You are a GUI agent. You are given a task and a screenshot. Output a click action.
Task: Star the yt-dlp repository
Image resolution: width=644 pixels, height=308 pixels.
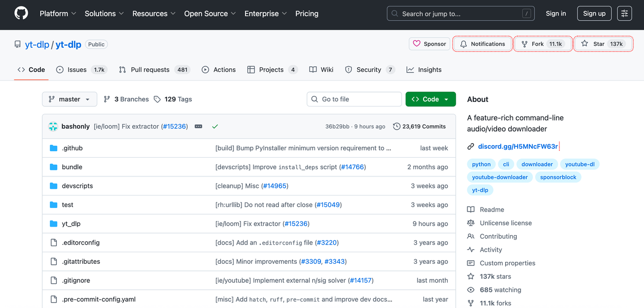(603, 44)
